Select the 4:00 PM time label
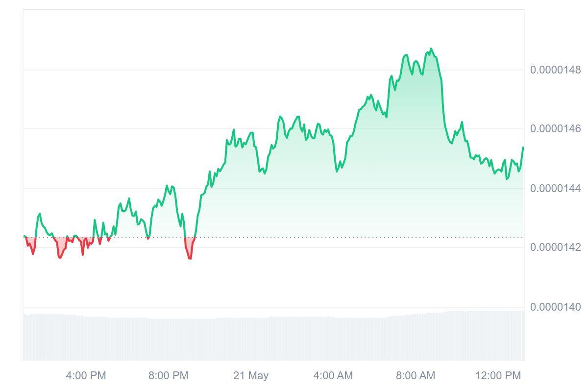The height and width of the screenshot is (392, 588). (x=86, y=376)
